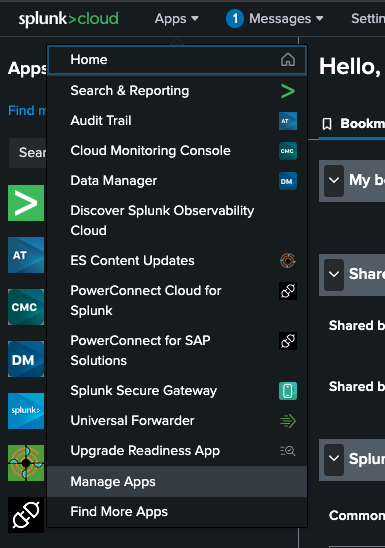Image resolution: width=385 pixels, height=548 pixels.
Task: Click the arrow icon beside Universal Forwarder
Action: pyautogui.click(x=288, y=421)
